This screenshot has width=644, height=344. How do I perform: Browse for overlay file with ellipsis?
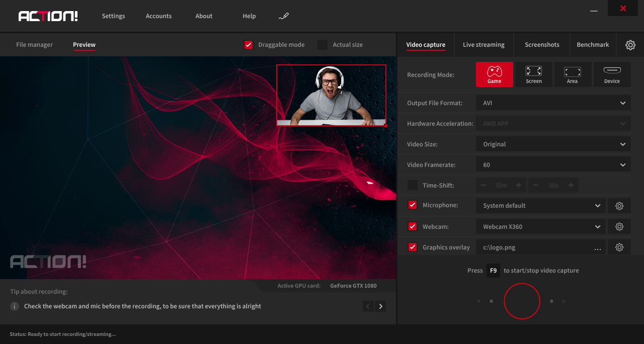click(597, 248)
